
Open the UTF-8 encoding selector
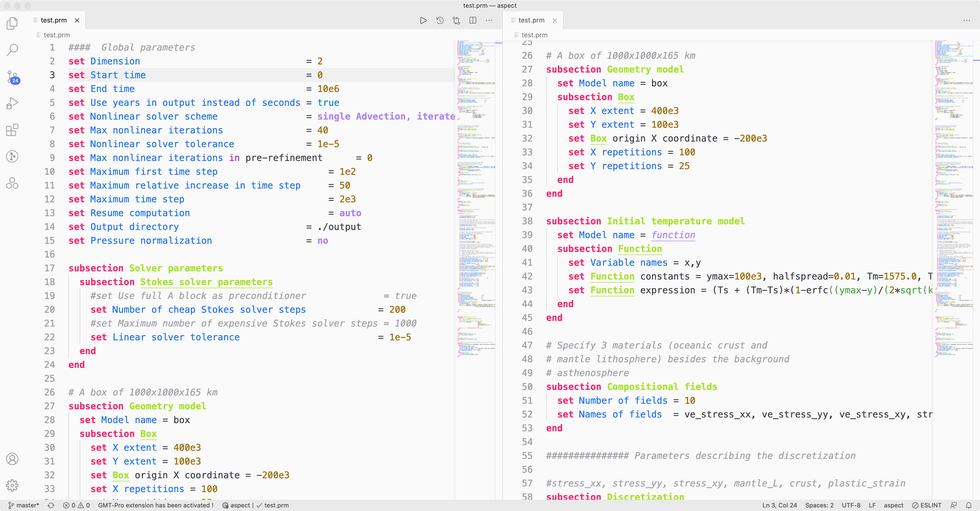tap(851, 505)
